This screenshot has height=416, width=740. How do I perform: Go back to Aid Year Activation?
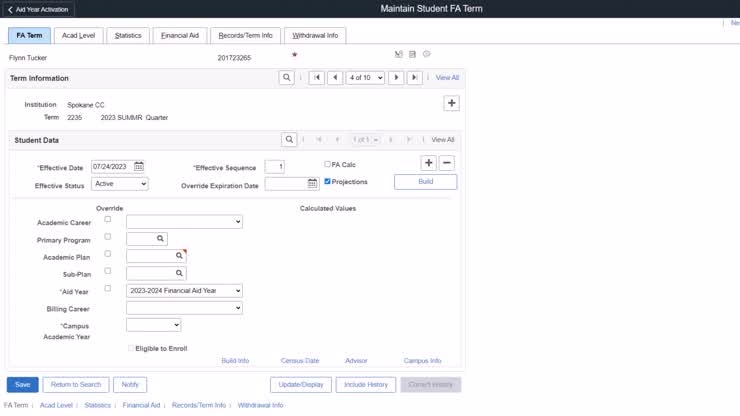click(39, 9)
